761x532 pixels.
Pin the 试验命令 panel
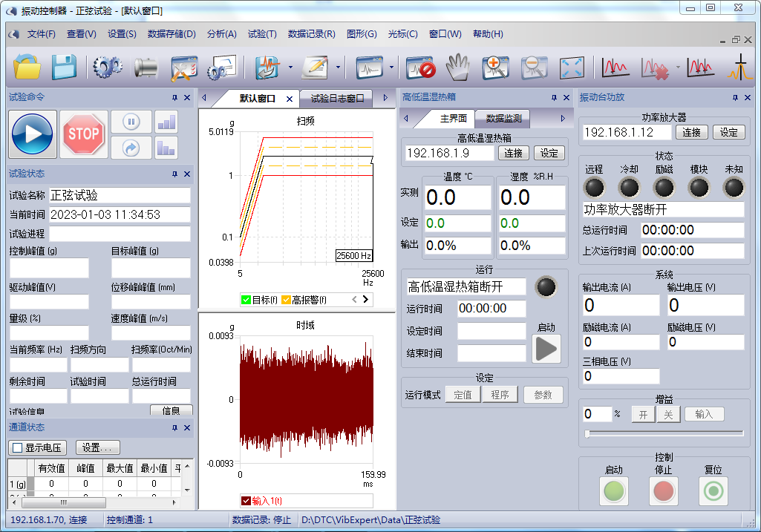coord(174,97)
